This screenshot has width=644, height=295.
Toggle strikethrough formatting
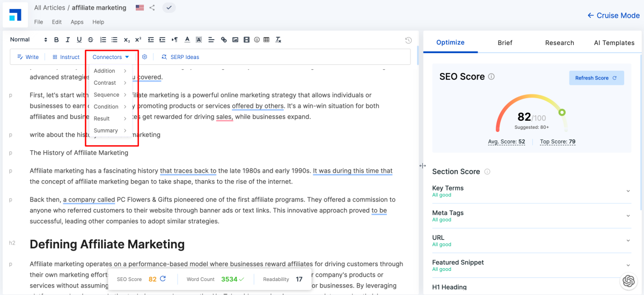pos(90,40)
